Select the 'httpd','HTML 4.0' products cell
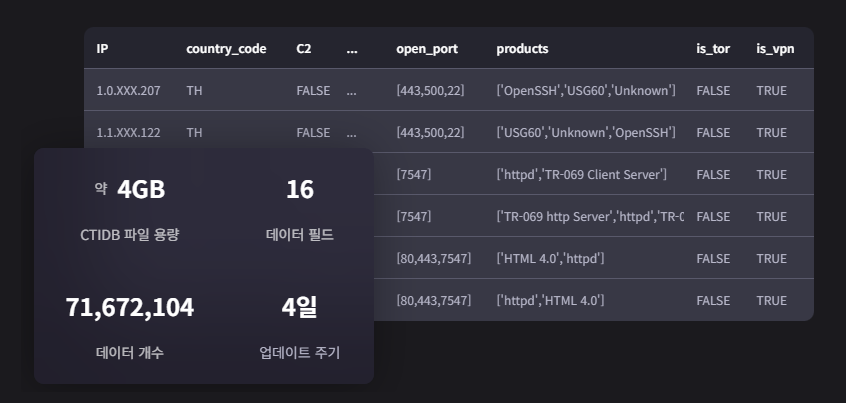The width and height of the screenshot is (846, 403). coord(550,301)
